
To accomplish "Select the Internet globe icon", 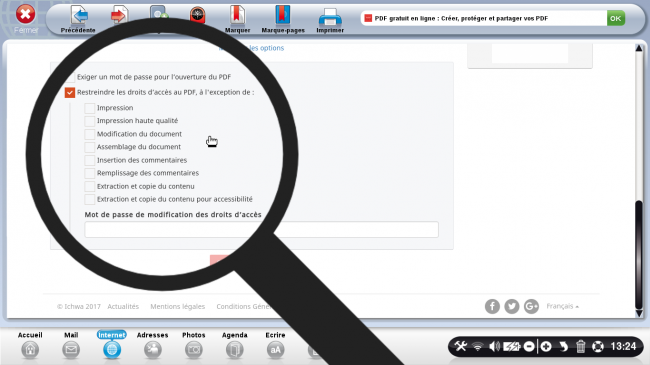I will tap(112, 350).
